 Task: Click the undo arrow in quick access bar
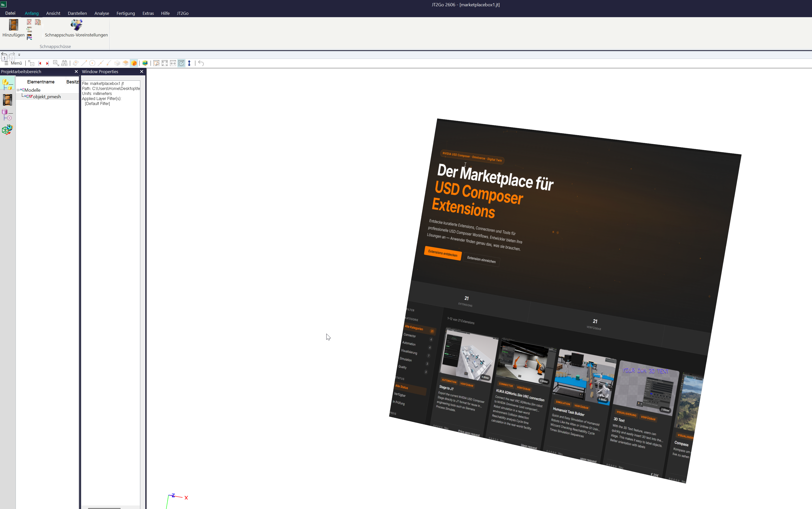pyautogui.click(x=4, y=55)
